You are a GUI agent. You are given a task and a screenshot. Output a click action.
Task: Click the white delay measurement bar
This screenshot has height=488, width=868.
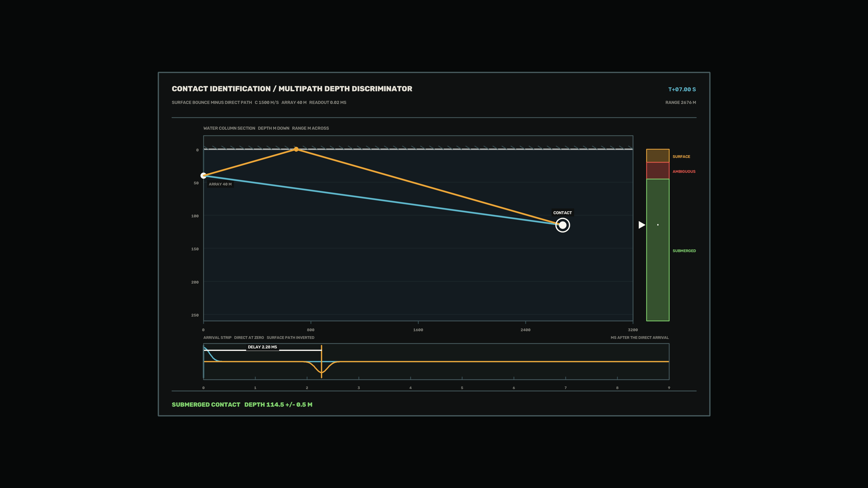(262, 350)
